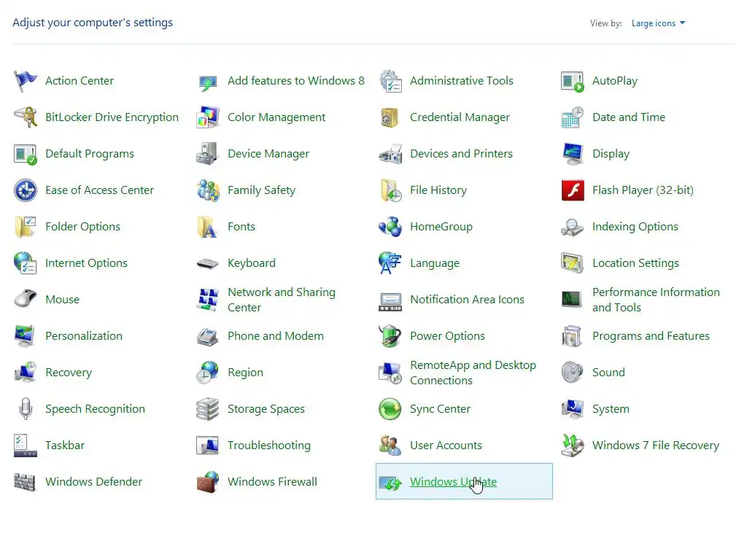
Task: Click the Troubleshooting link
Action: [x=268, y=446]
